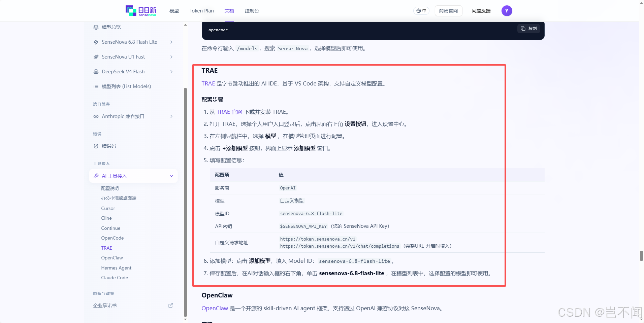Follow TRAE link in description paragraph
Image resolution: width=644 pixels, height=323 pixels.
[x=208, y=83]
